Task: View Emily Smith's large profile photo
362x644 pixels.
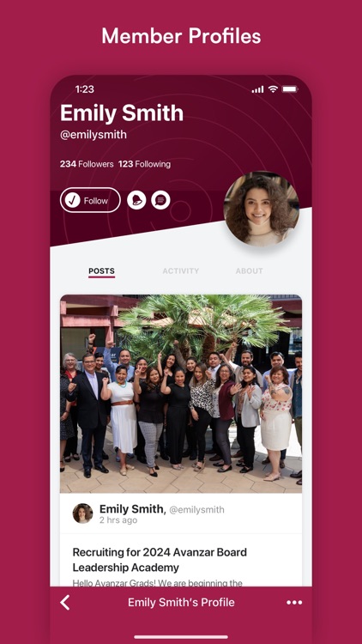Action: [262, 209]
